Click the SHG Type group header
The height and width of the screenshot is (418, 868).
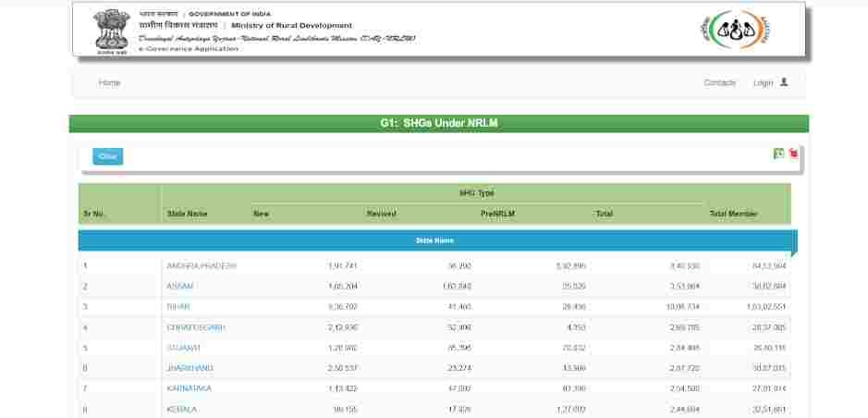[477, 193]
